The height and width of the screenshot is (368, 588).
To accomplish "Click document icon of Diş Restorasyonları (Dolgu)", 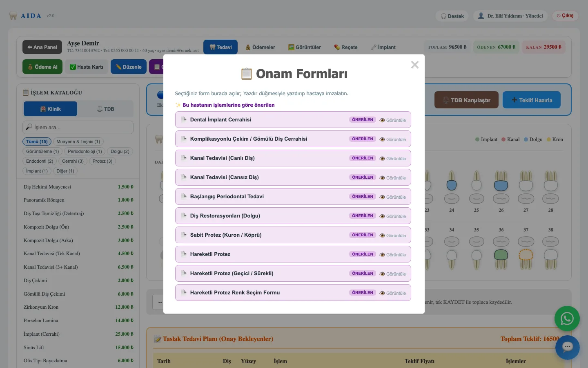I will click(184, 215).
